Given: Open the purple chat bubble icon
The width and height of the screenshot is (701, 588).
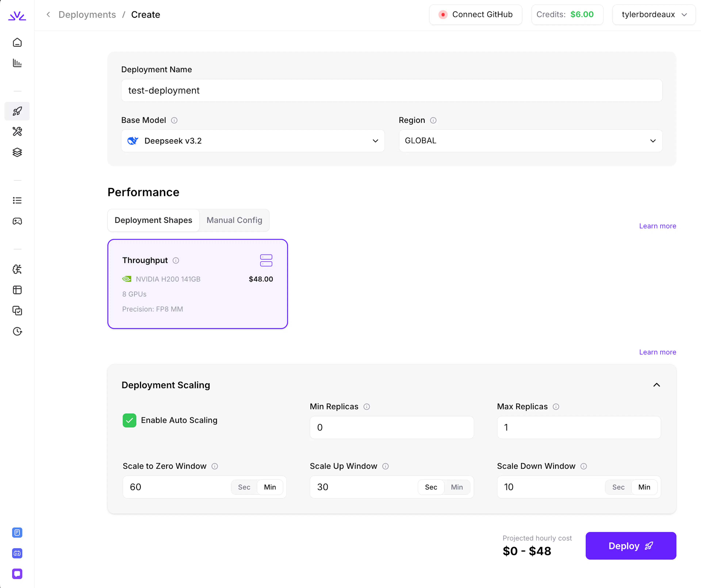Looking at the screenshot, I should click(x=17, y=574).
